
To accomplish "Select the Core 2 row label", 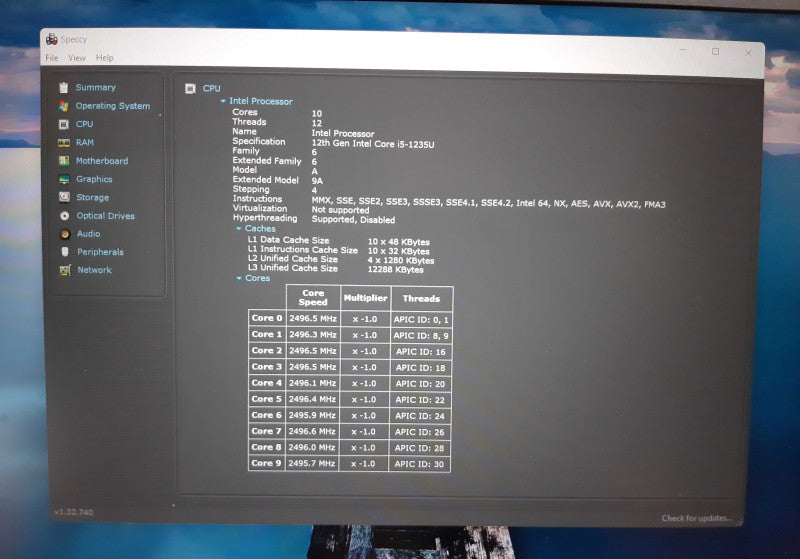I will tap(267, 351).
